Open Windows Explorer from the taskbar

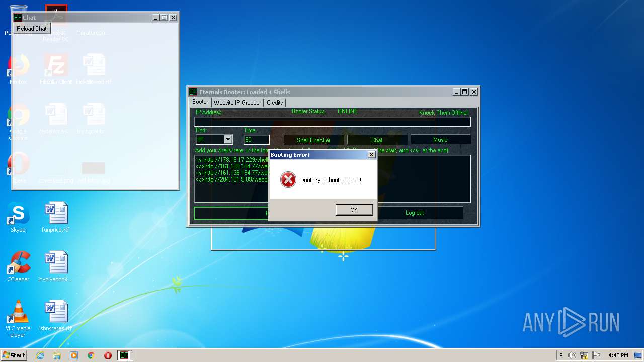(57, 355)
